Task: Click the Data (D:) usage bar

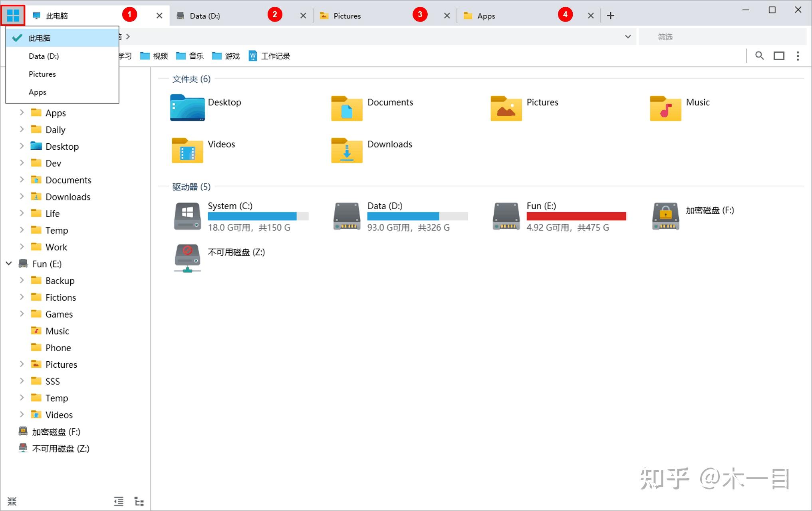Action: (x=417, y=216)
